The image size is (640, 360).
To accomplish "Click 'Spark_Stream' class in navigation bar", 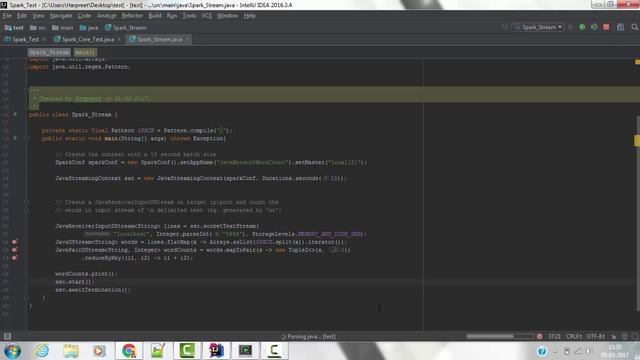I will pyautogui.click(x=126, y=28).
